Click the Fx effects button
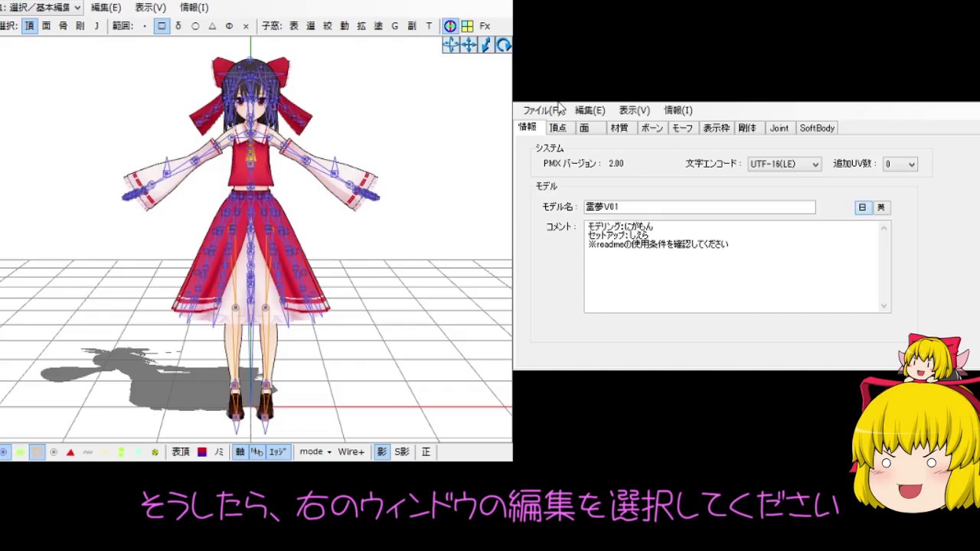The image size is (980, 551). coord(485,26)
